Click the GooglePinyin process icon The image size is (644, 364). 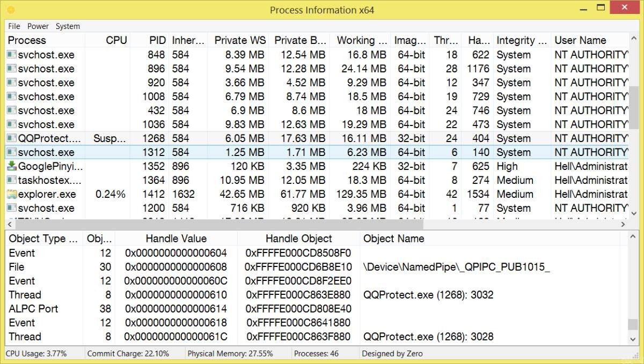point(12,166)
